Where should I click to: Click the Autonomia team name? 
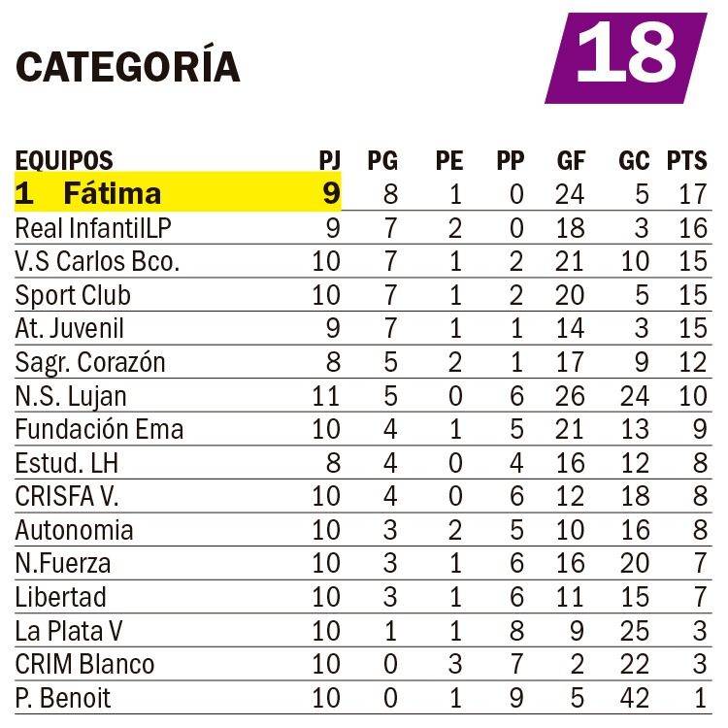[x=74, y=530]
